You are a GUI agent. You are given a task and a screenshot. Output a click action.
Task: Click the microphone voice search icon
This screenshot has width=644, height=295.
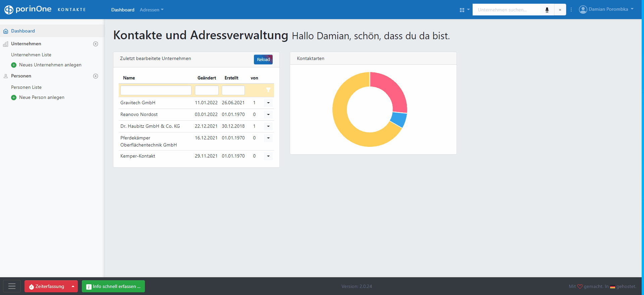tap(547, 10)
